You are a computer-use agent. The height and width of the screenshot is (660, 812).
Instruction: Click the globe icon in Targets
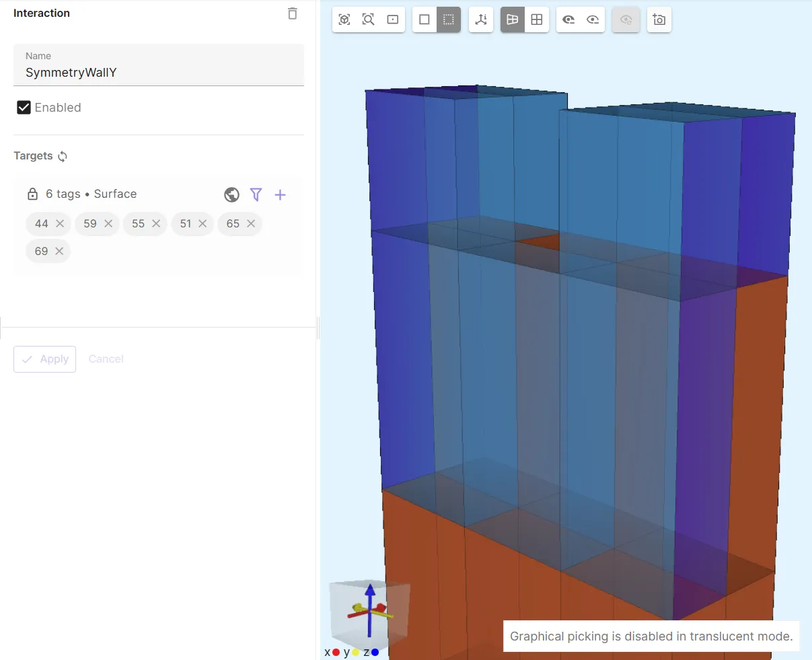point(232,194)
